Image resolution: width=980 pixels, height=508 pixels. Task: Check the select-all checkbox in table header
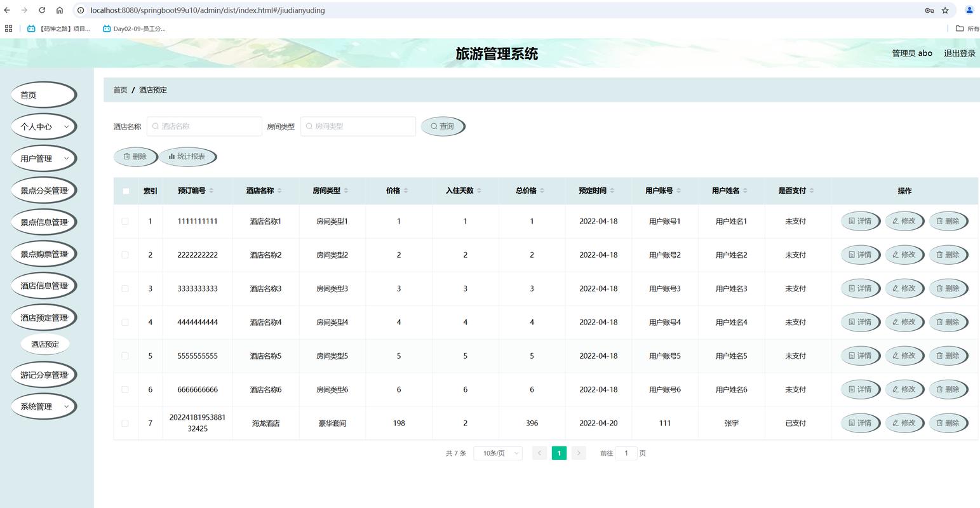[125, 190]
